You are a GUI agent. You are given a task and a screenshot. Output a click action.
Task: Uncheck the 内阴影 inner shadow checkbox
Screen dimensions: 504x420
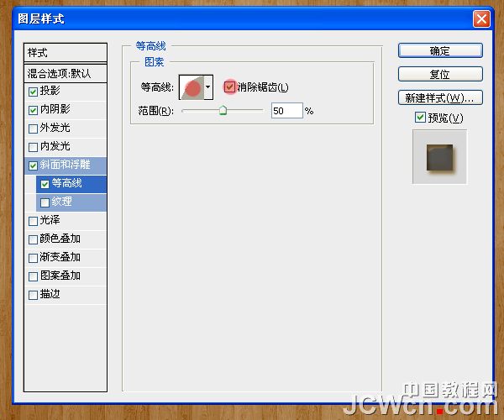tap(33, 110)
